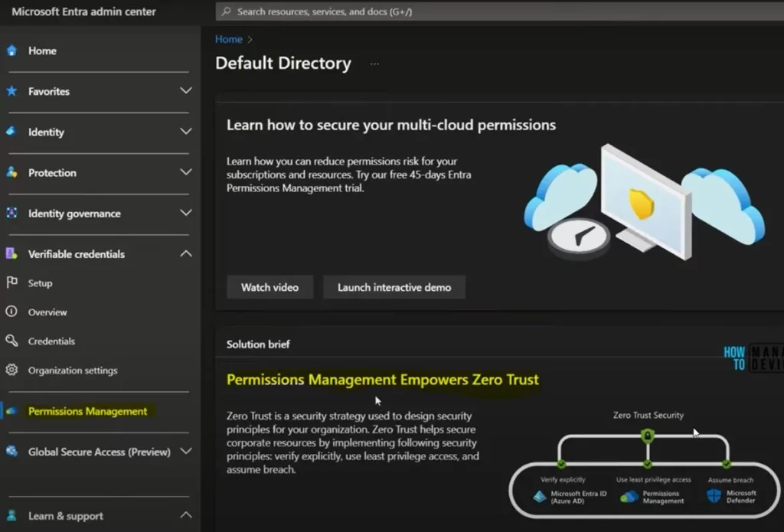Click the Solution brief heading
Viewport: 784px width, 532px height.
point(258,344)
